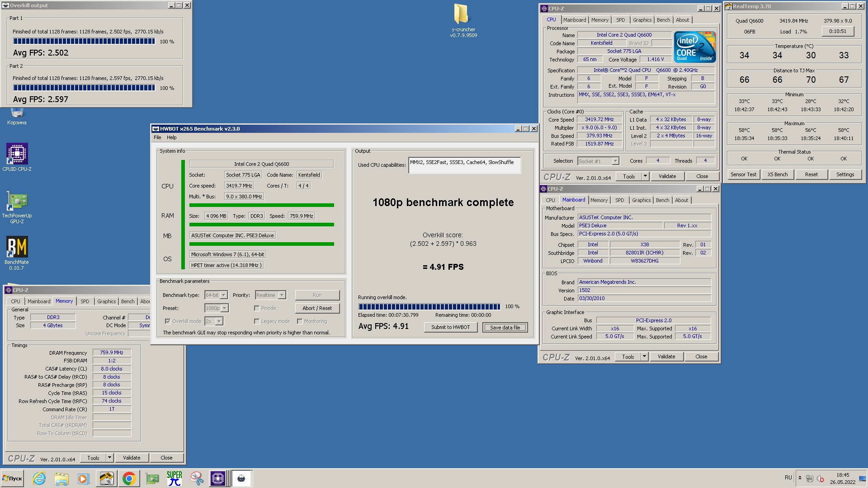Open TechPowerUp GPU-Z desktop shortcut
Image resolution: width=868 pixels, height=488 pixels.
[17, 207]
